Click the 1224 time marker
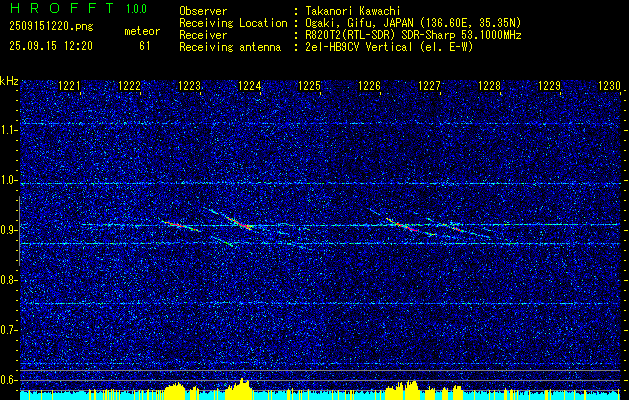Screen dimensions: 629x400 click(x=250, y=85)
